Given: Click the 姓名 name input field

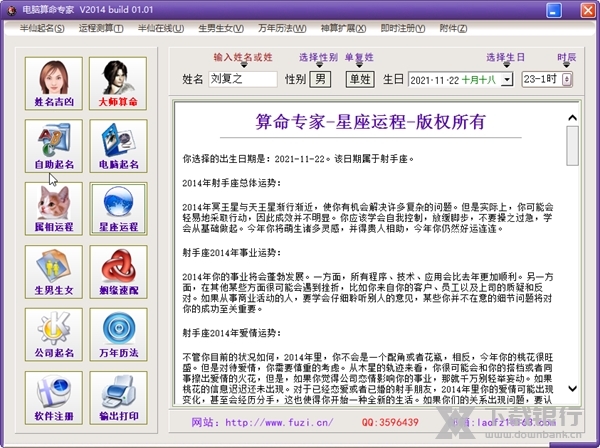Looking at the screenshot, I should [x=243, y=79].
